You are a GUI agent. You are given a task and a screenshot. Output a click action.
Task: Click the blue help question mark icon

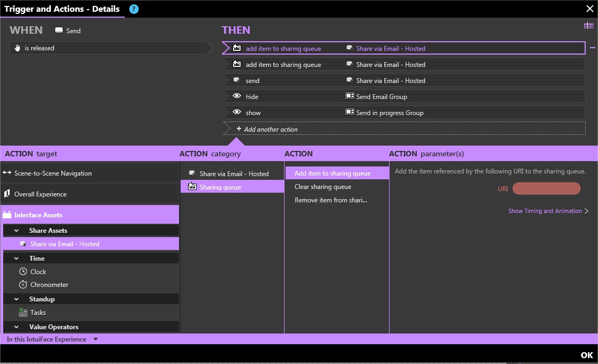coord(134,9)
